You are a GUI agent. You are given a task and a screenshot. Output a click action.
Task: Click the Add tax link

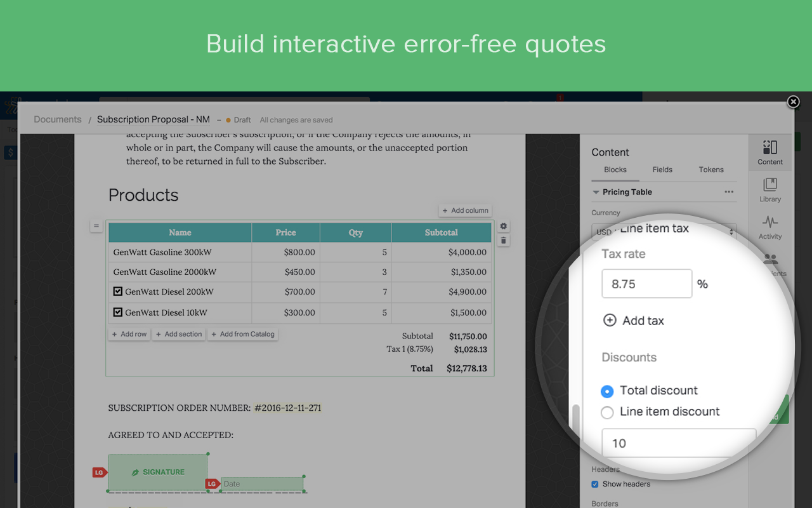click(x=643, y=321)
